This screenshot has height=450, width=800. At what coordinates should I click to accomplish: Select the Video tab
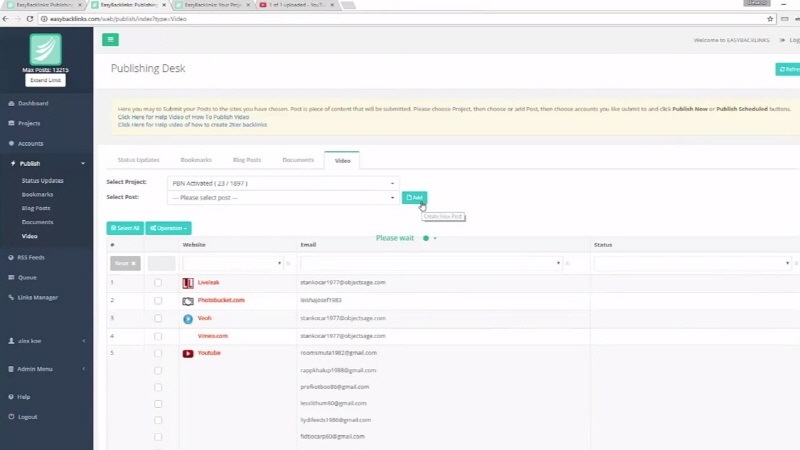pos(342,161)
